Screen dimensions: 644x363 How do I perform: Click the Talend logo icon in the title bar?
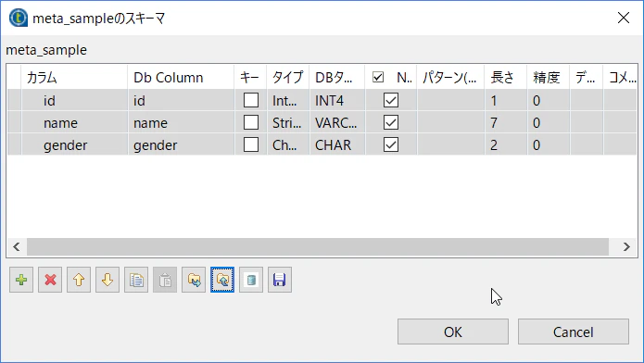point(19,19)
